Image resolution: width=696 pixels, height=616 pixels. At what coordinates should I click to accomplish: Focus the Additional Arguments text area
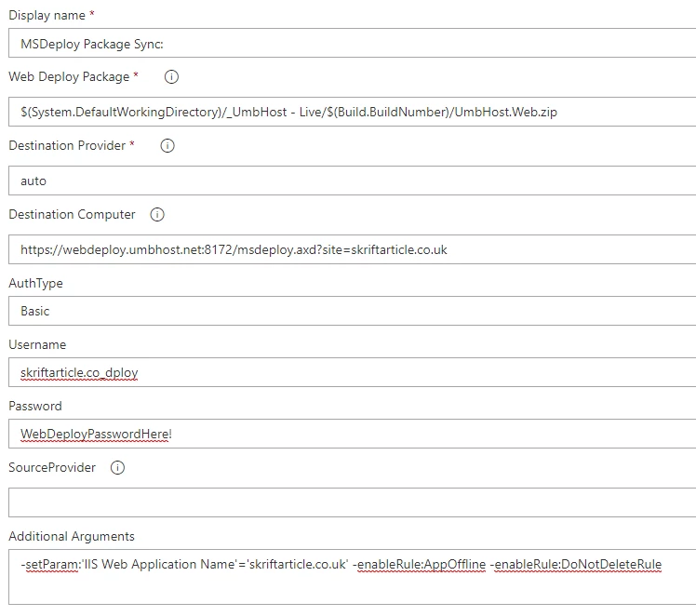point(352,577)
